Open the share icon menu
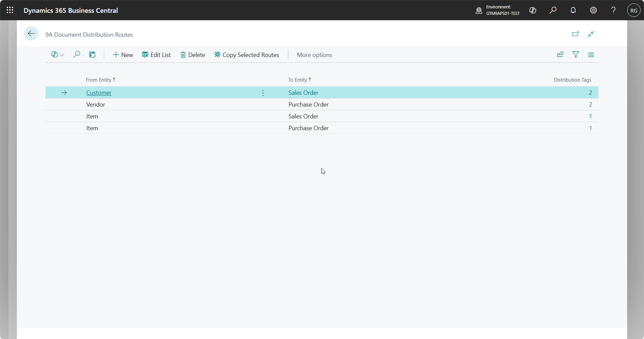 tap(560, 55)
